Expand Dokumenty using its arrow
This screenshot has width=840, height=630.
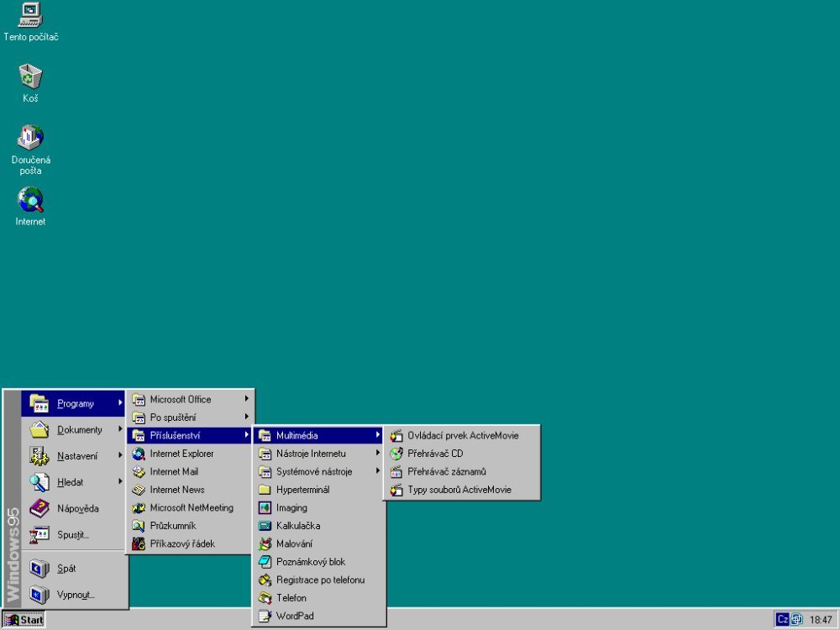[120, 428]
